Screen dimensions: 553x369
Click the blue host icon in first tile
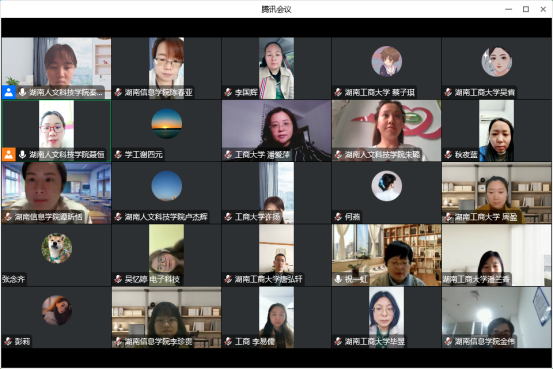pos(8,92)
